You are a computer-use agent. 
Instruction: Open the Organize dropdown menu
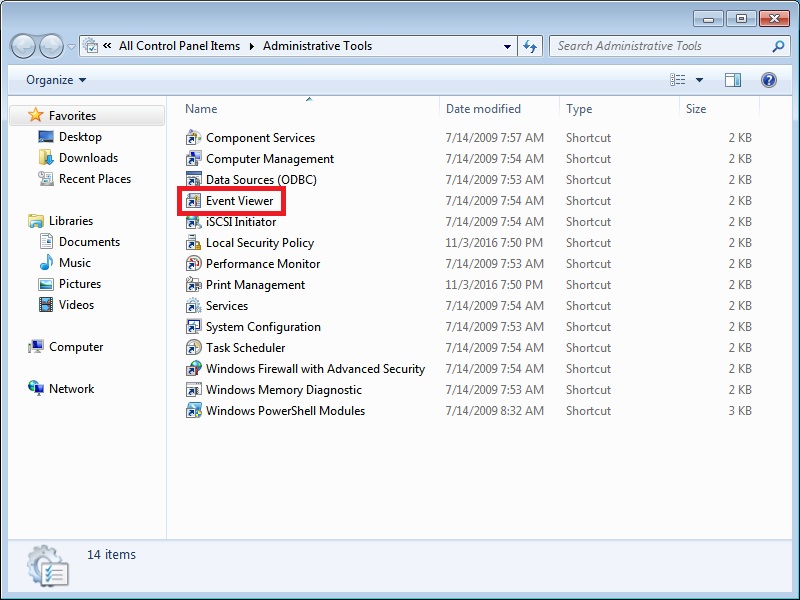click(x=56, y=80)
